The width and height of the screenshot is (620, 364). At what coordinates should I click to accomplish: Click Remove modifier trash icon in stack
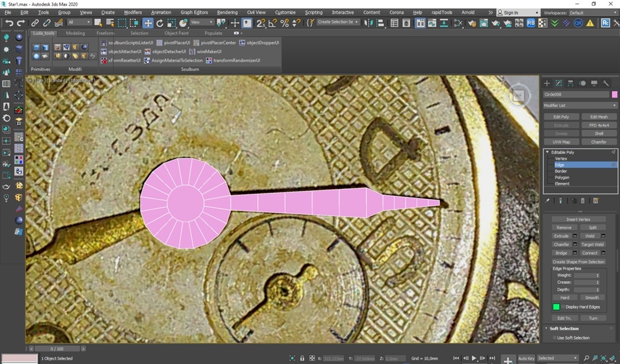click(583, 200)
